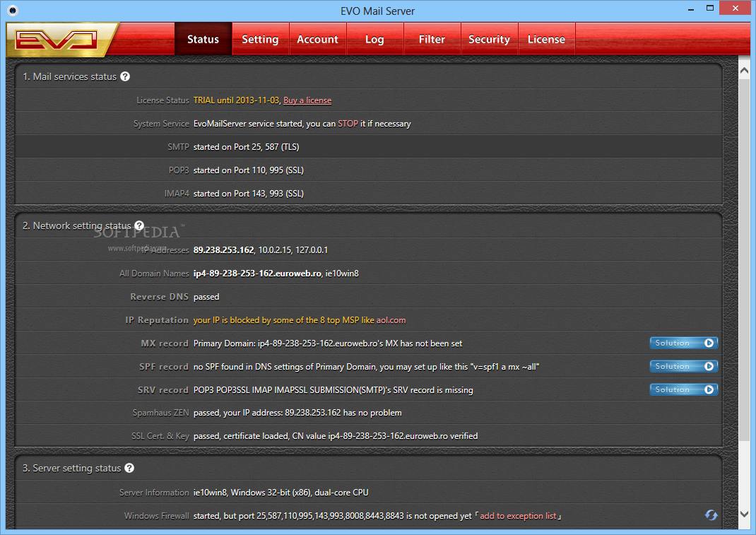Click the Windows Firewall refresh icon

pos(711,515)
